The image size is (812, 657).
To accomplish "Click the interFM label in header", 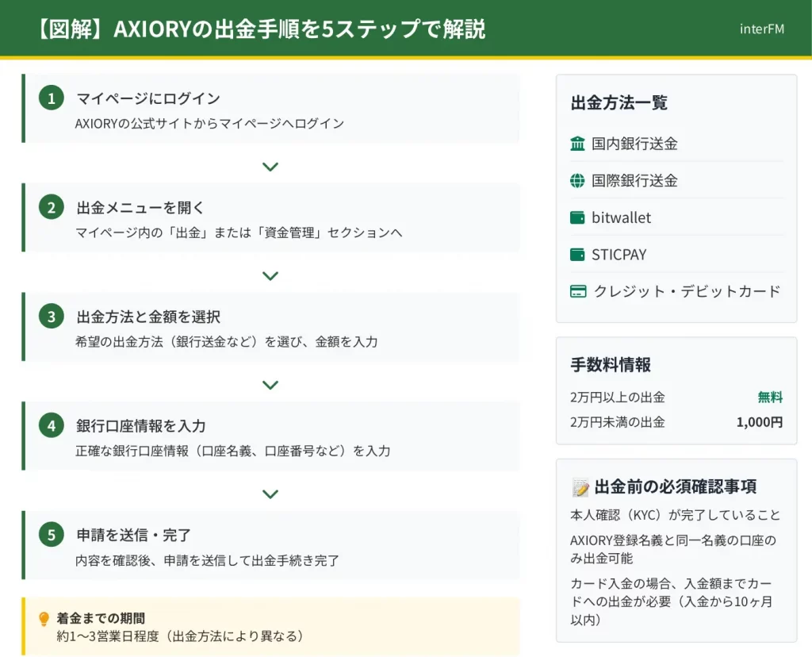I will [761, 29].
